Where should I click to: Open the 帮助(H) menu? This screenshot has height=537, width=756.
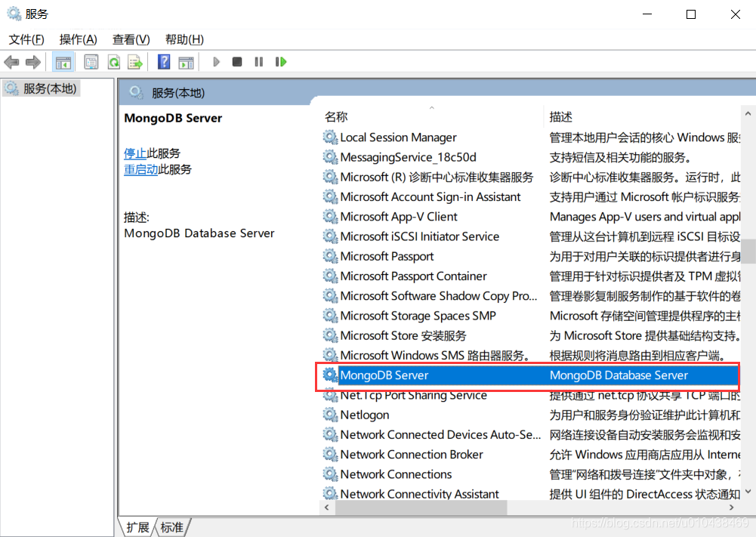click(x=185, y=39)
